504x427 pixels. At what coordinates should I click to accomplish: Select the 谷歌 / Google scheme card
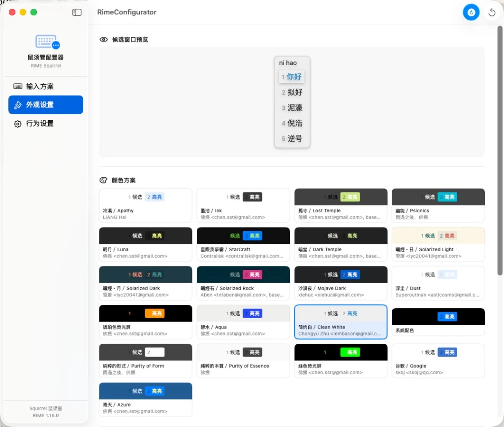pyautogui.click(x=438, y=361)
